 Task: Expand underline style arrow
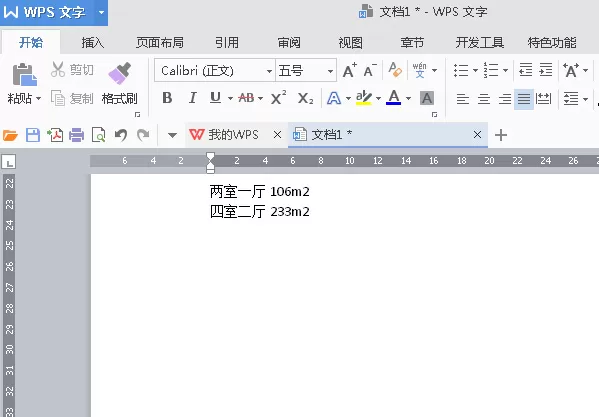(x=230, y=98)
